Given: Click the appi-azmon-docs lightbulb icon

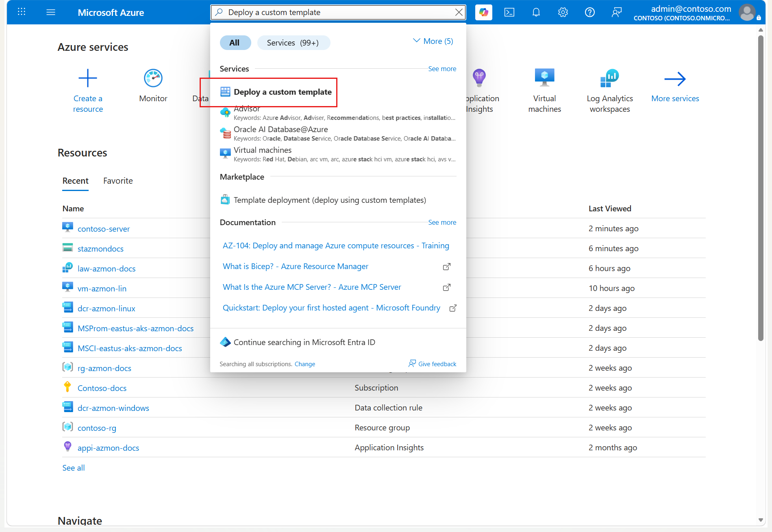Looking at the screenshot, I should (67, 446).
